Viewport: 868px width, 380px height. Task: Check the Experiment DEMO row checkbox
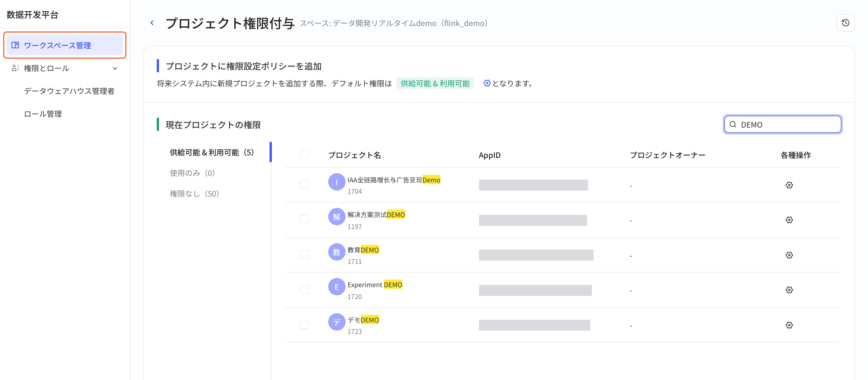coord(304,290)
